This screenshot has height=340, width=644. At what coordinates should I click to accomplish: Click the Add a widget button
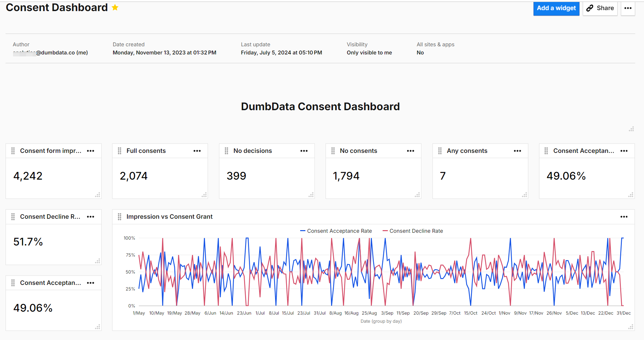pos(556,8)
